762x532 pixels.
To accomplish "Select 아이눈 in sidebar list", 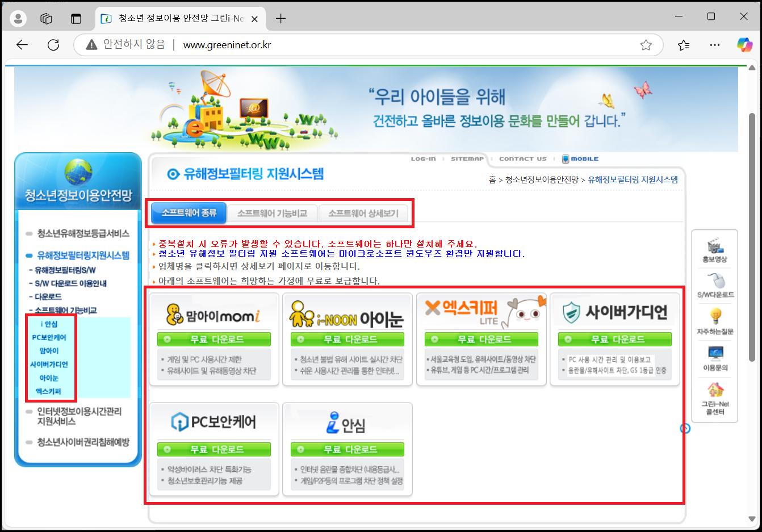I will pyautogui.click(x=49, y=378).
